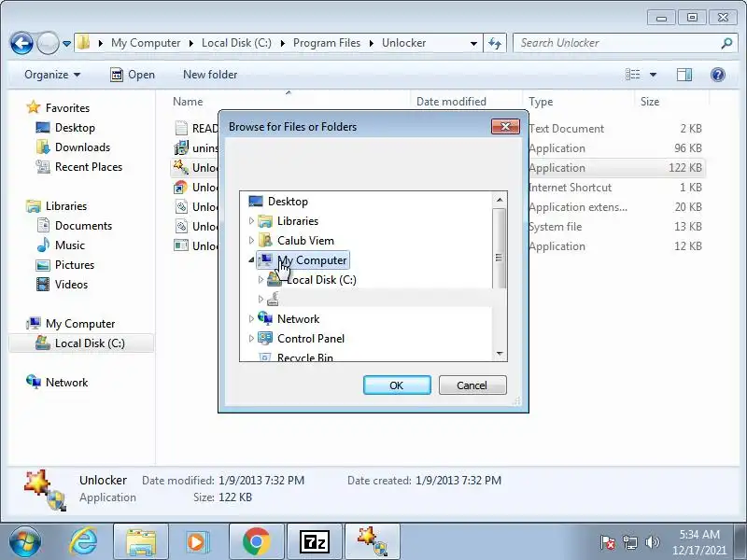Click the Search Unlocker input field
Screen dimensions: 747x560
[617, 43]
